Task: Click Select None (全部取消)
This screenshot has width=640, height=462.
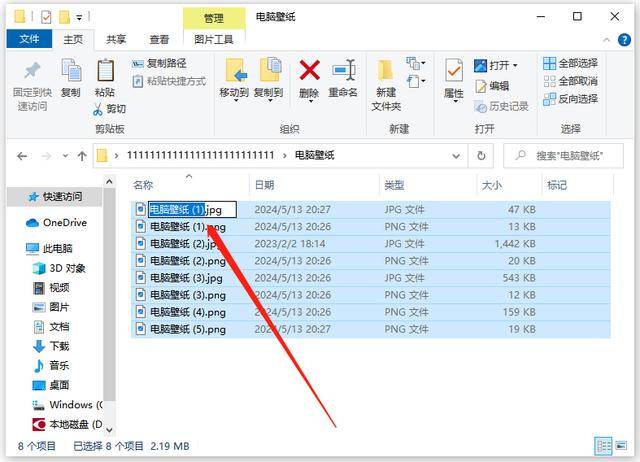Action: (571, 81)
